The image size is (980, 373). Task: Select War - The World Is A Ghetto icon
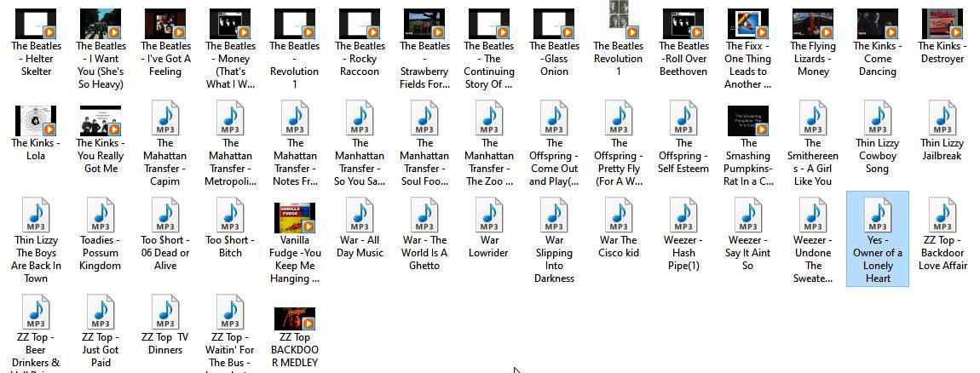click(424, 215)
